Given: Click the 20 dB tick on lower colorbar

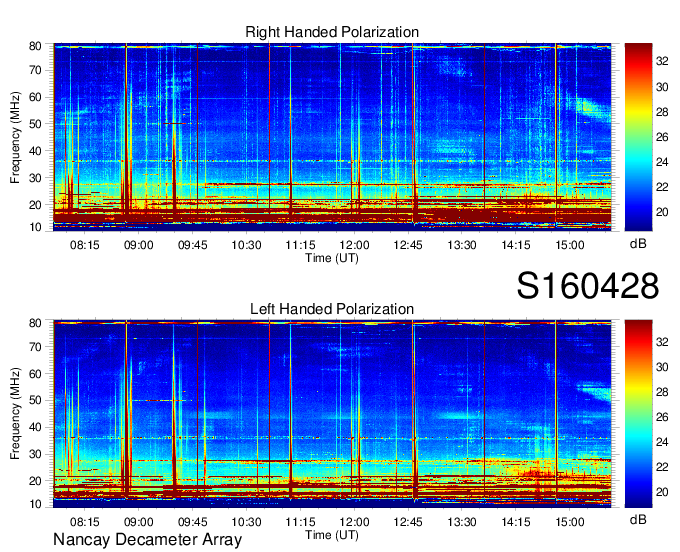Looking at the screenshot, I should pos(662,492).
